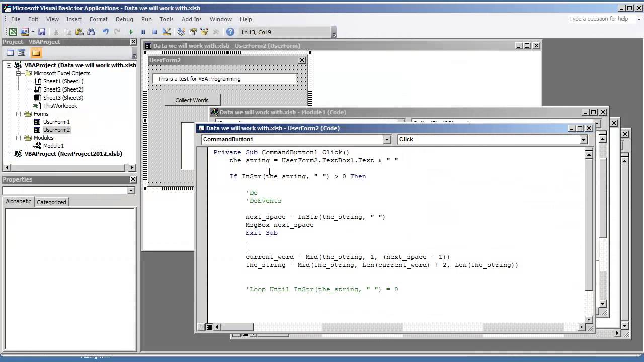644x362 pixels.
Task: Click the 'Exit Sub' code line
Action: (262, 233)
